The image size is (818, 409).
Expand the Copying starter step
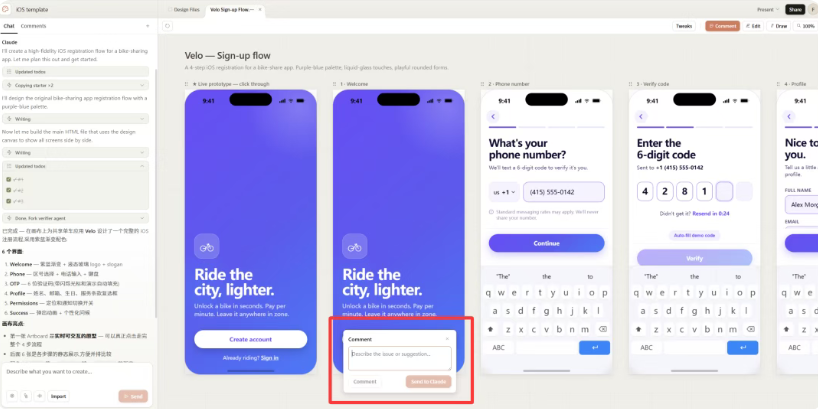[75, 85]
